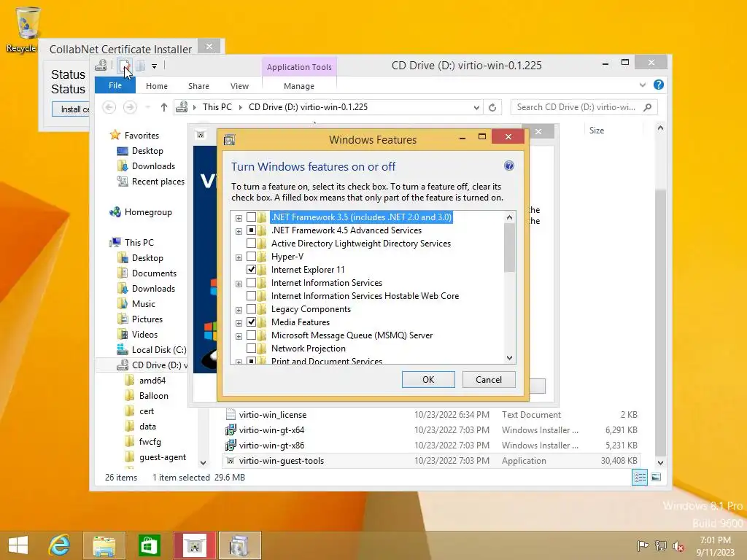
Task: Expand Microsoft Message Queue Server node
Action: pos(239,336)
